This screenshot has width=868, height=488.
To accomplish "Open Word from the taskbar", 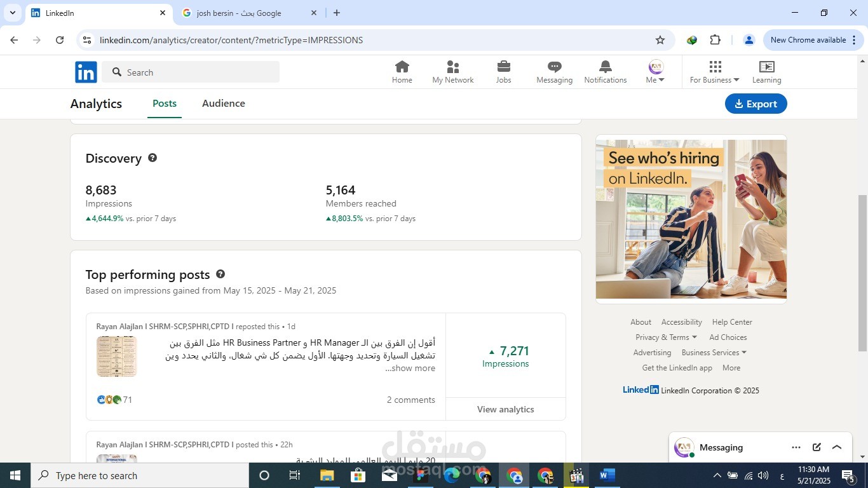I will click(x=607, y=475).
